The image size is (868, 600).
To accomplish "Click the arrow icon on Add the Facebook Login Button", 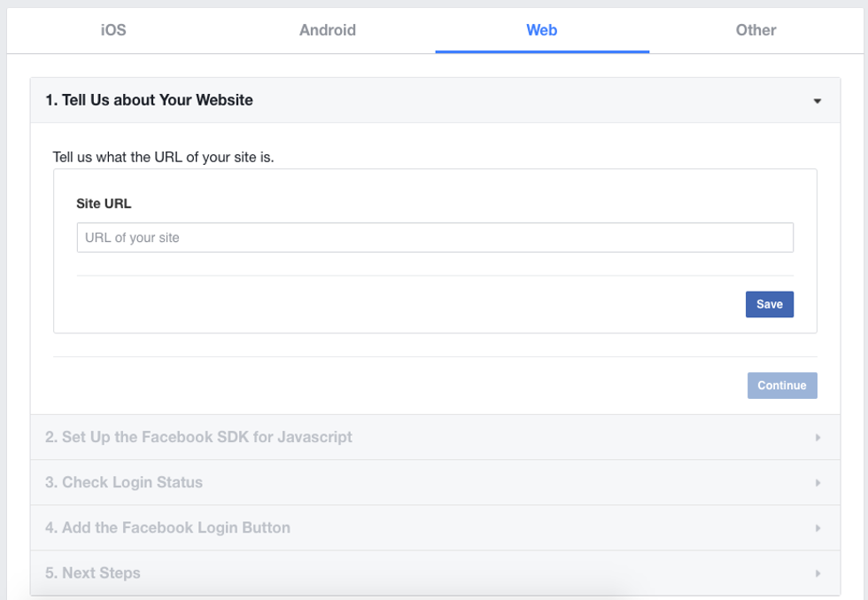I will [x=818, y=527].
